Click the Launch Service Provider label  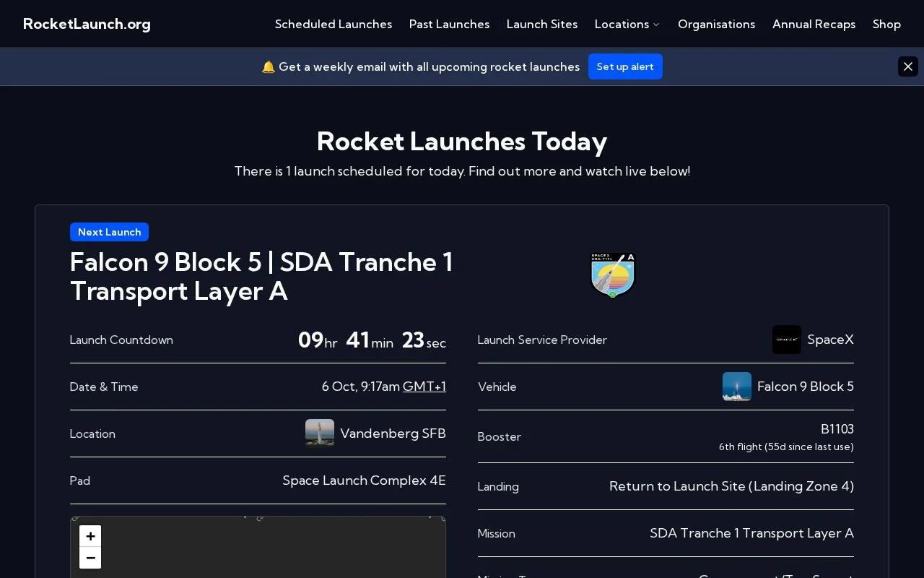(x=542, y=340)
